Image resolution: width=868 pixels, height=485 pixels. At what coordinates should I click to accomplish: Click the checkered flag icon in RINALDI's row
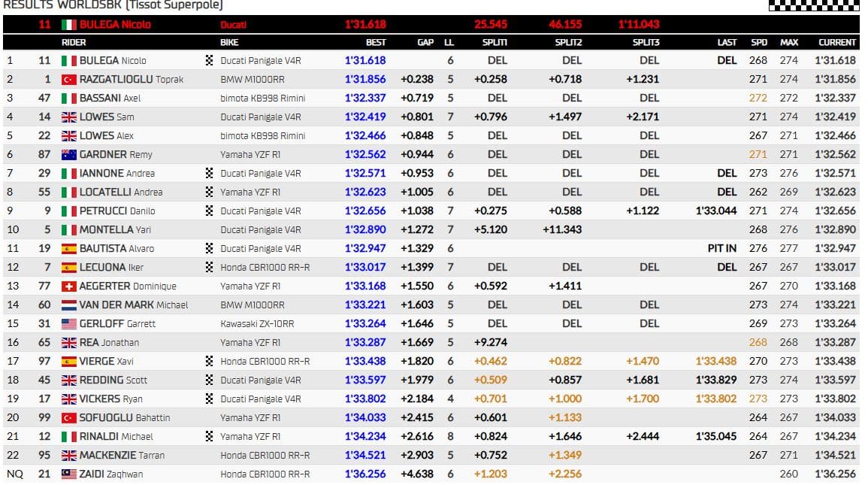pyautogui.click(x=209, y=437)
